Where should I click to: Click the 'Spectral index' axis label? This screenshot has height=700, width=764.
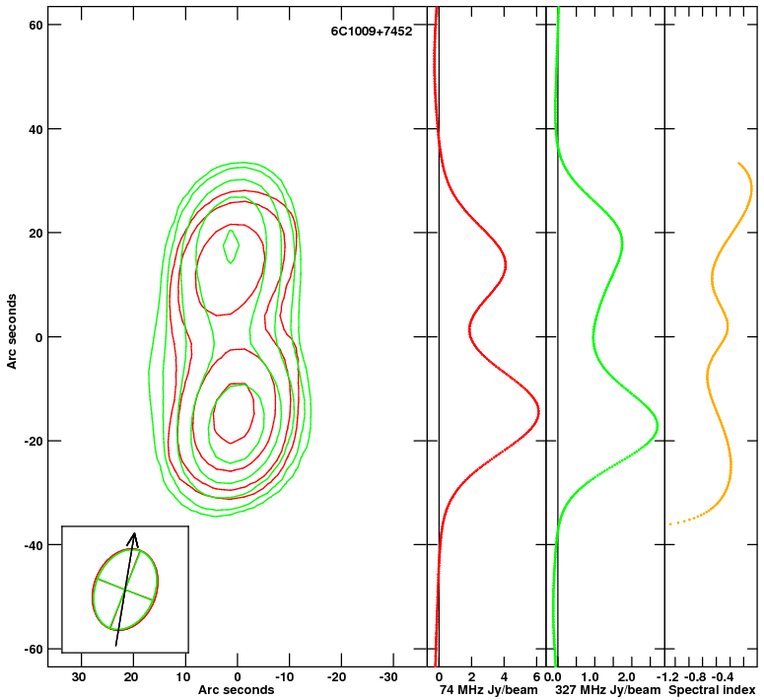coord(712,690)
